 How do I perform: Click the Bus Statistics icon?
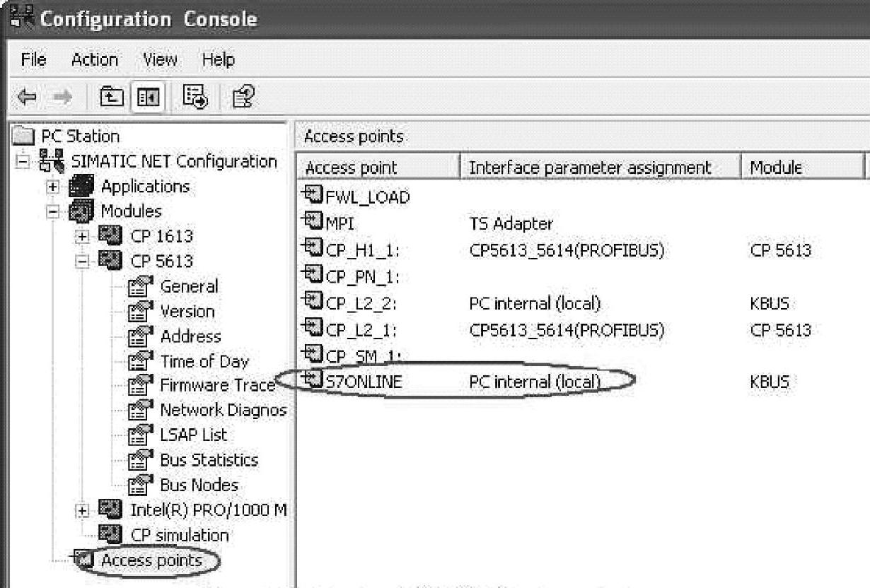[141, 461]
